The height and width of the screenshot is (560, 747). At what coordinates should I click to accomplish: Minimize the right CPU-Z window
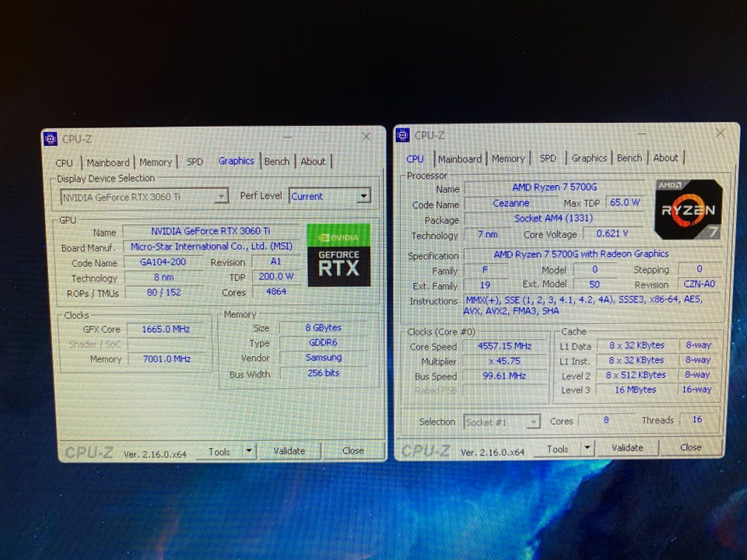coord(641,134)
